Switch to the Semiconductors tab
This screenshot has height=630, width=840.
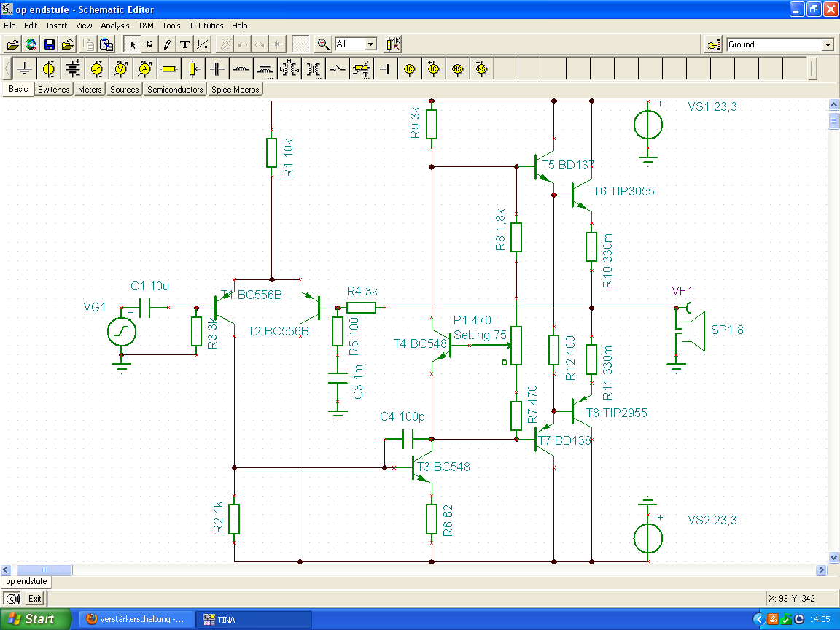pos(175,90)
